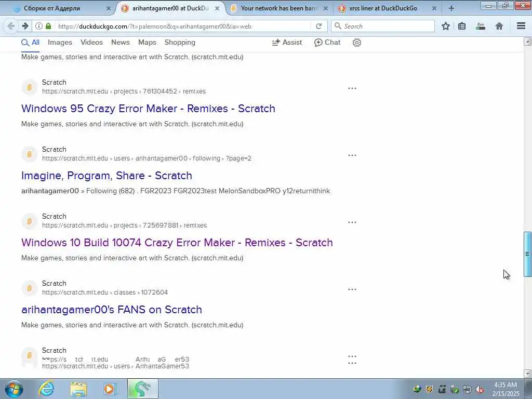Click the scrollbar down arrow
This screenshot has width=532, height=399.
click(527, 374)
